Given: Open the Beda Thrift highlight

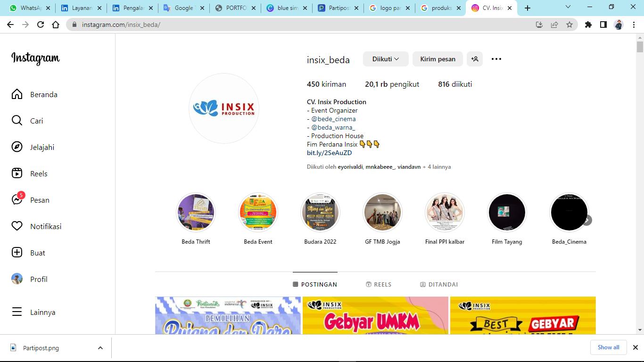Looking at the screenshot, I should coord(196,219).
